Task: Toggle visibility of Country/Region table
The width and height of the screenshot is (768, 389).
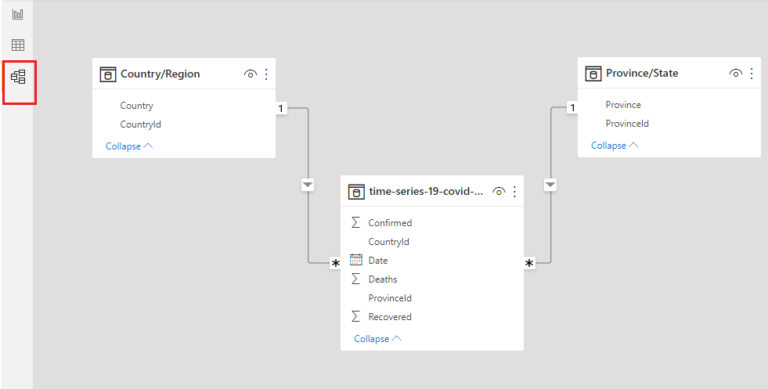Action: point(250,74)
